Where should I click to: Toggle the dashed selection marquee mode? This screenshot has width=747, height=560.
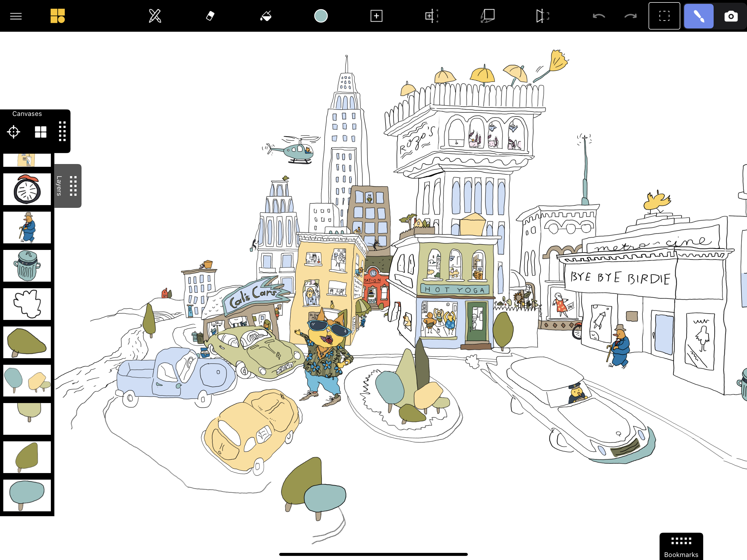[x=664, y=16]
